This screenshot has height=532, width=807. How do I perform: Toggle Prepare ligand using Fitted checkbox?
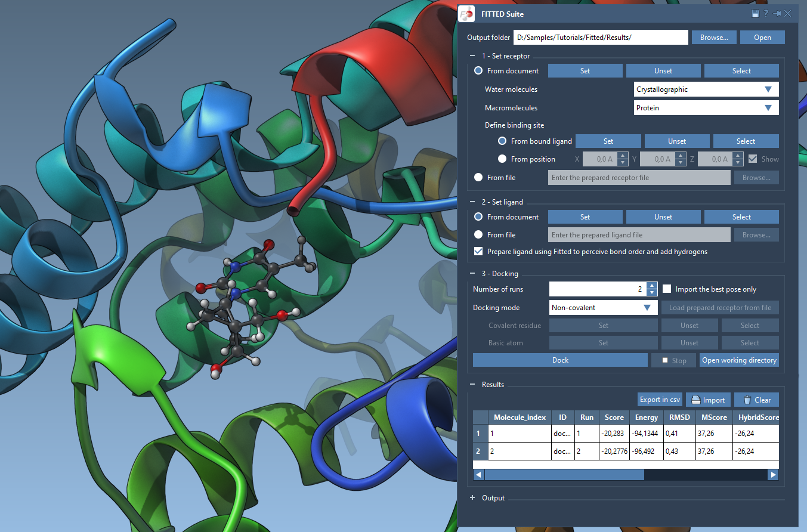pos(478,252)
